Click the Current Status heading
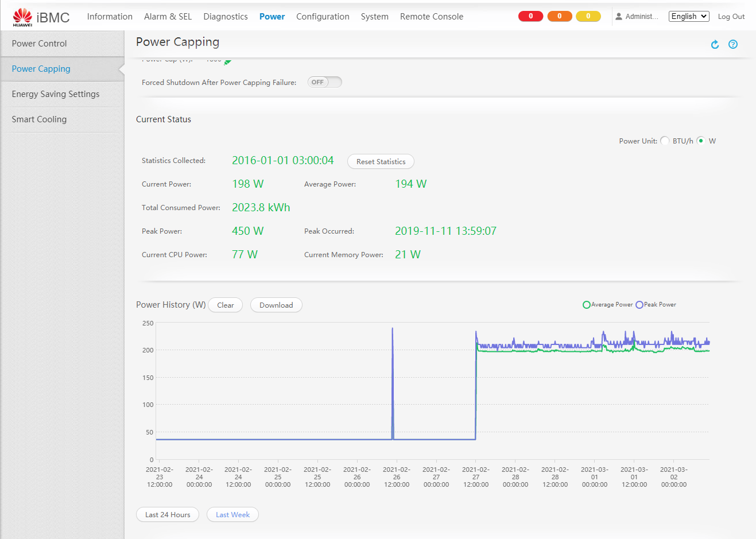 (x=164, y=119)
